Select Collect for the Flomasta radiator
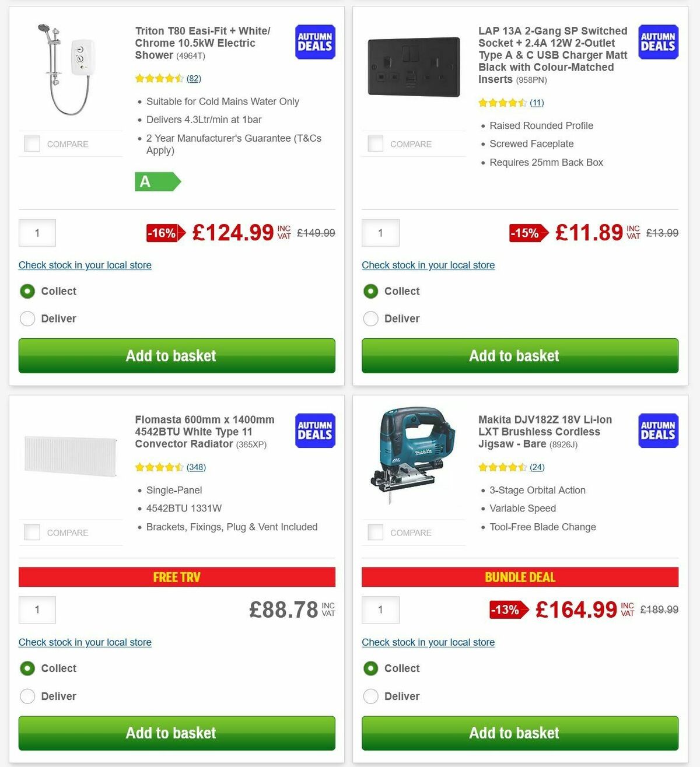Screen dimensions: 700x767 pos(27,668)
